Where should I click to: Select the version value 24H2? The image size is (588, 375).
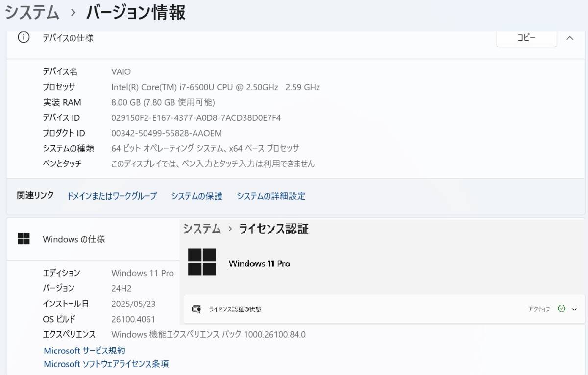(x=122, y=288)
